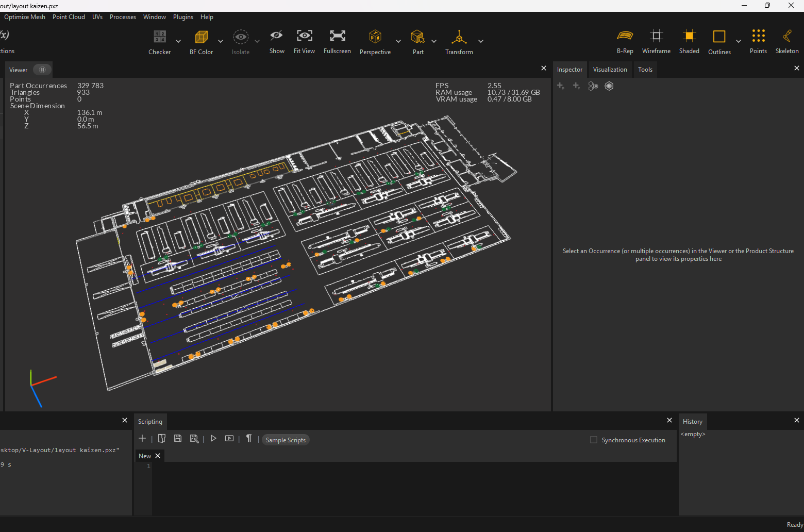The image size is (804, 532).
Task: Enable Synchronous Execution checkbox
Action: point(593,440)
